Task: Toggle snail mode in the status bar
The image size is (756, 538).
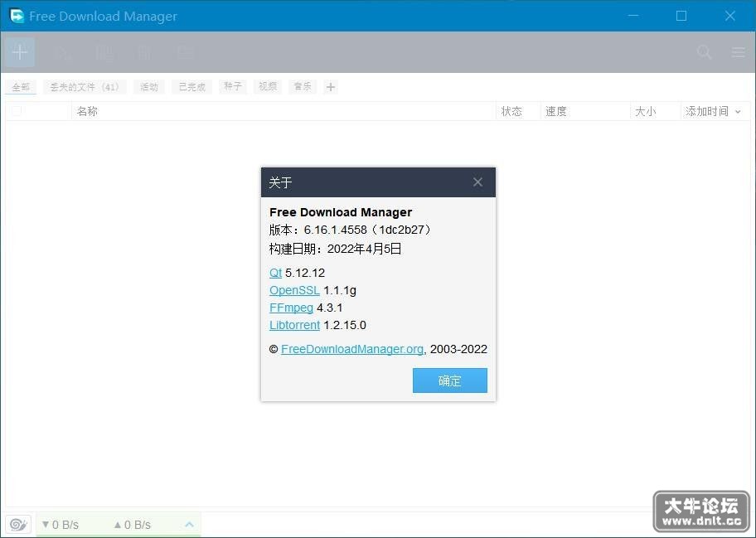Action: [18, 524]
